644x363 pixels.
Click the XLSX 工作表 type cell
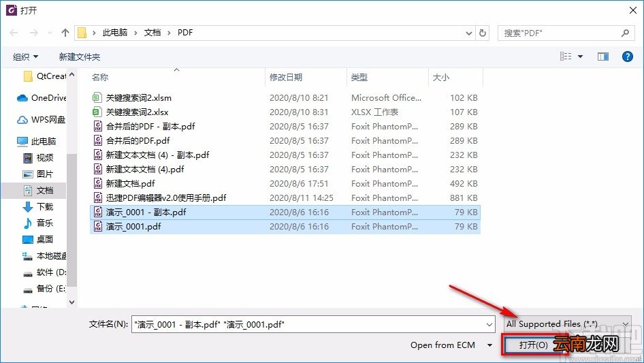pyautogui.click(x=374, y=112)
